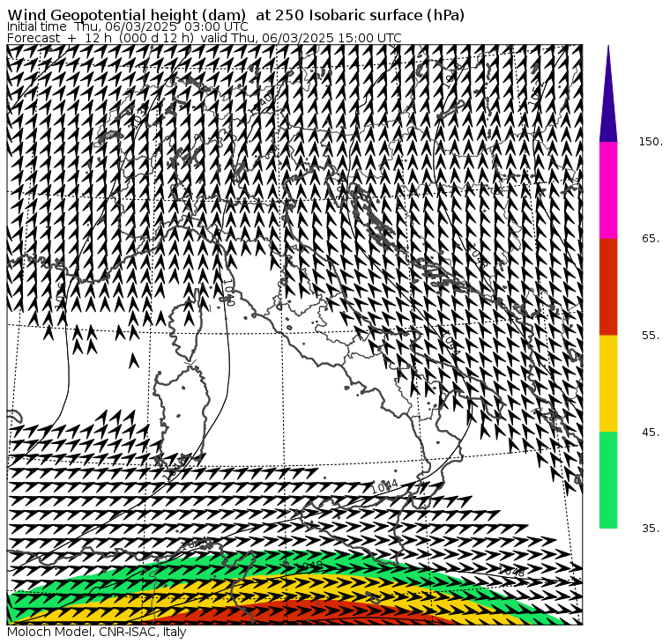The height and width of the screenshot is (644, 670).
Task: Click the 'Forecast + 12 h' validity line
Action: click(205, 38)
